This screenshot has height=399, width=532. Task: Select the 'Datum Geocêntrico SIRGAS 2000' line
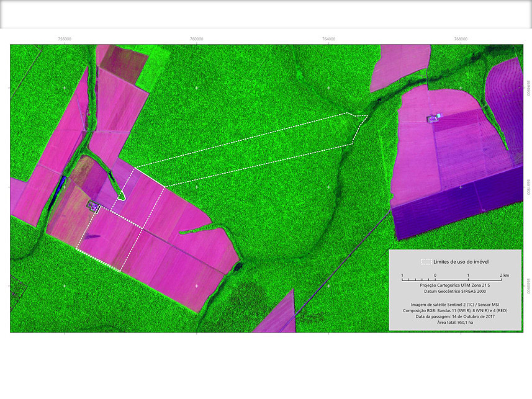click(454, 290)
